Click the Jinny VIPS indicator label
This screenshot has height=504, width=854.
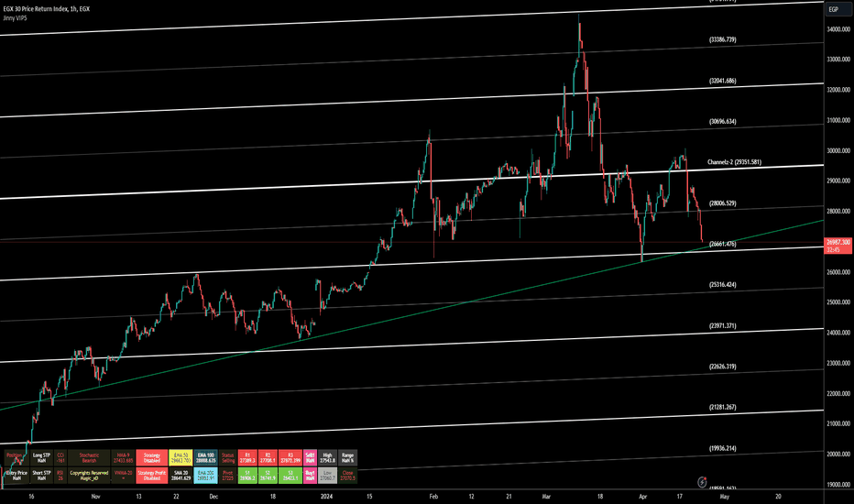(x=15, y=18)
